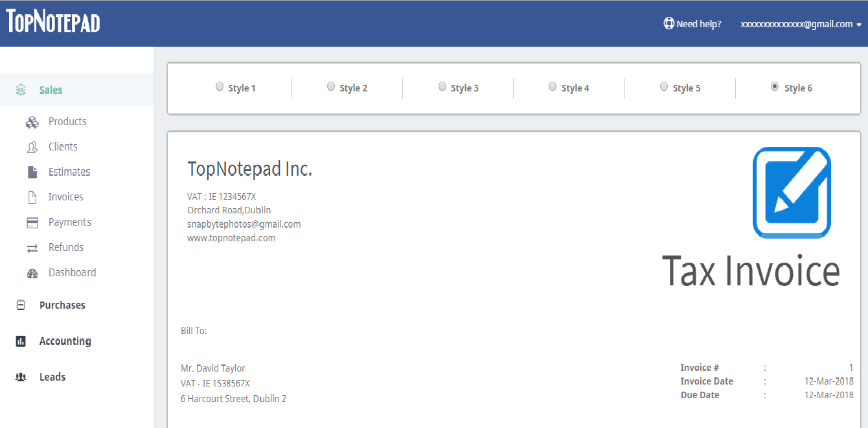868x428 pixels.
Task: Click the invoice number value 1
Action: pyautogui.click(x=851, y=368)
